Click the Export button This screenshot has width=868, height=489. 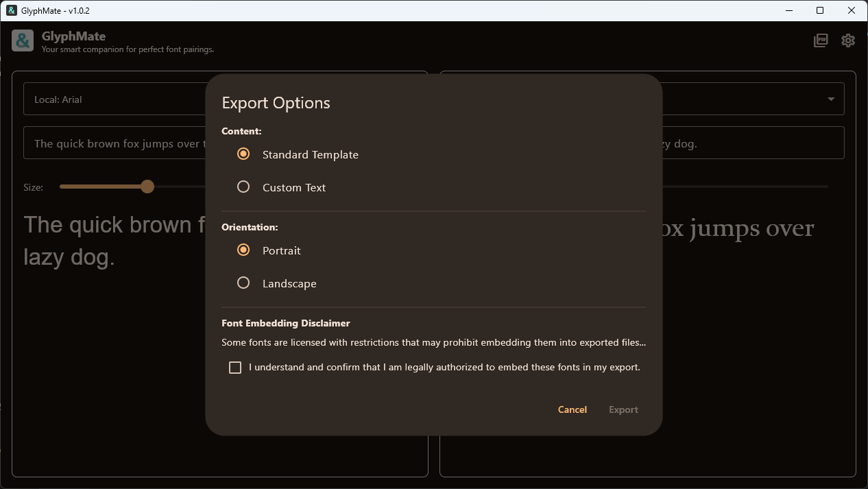623,409
